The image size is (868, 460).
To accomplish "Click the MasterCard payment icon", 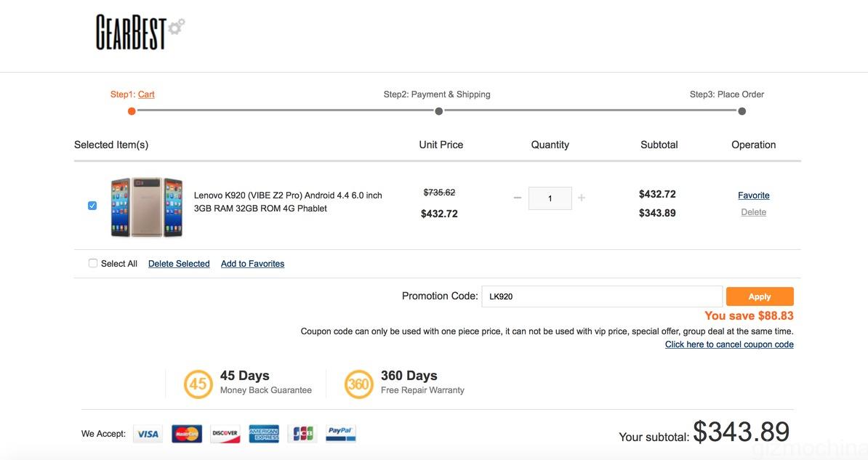I will (187, 434).
